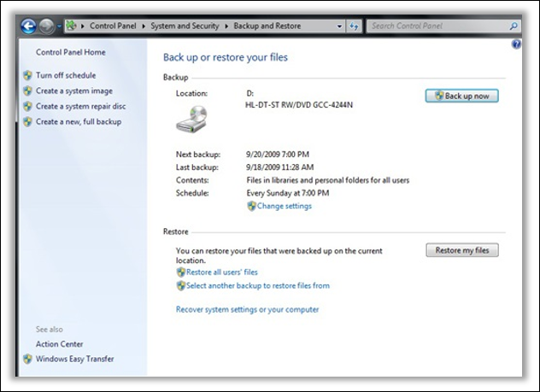Viewport: 540px width, 392px height.
Task: Open Create a system repair disc
Action: click(80, 107)
